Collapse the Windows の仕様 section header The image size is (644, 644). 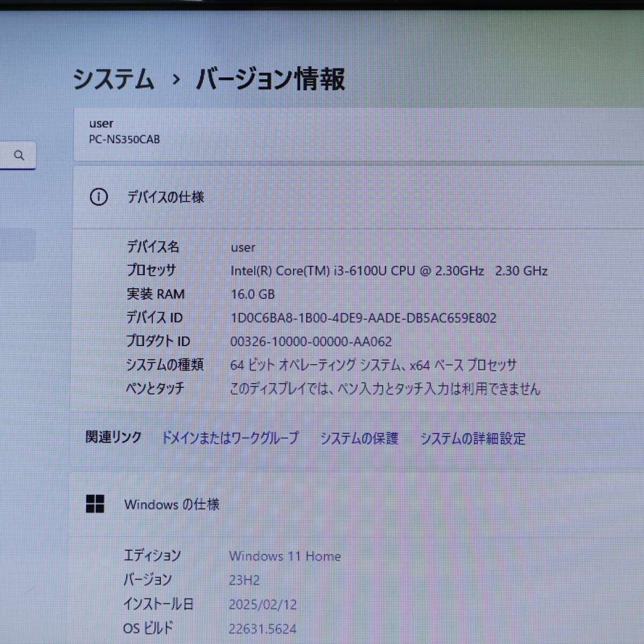pyautogui.click(x=357, y=504)
